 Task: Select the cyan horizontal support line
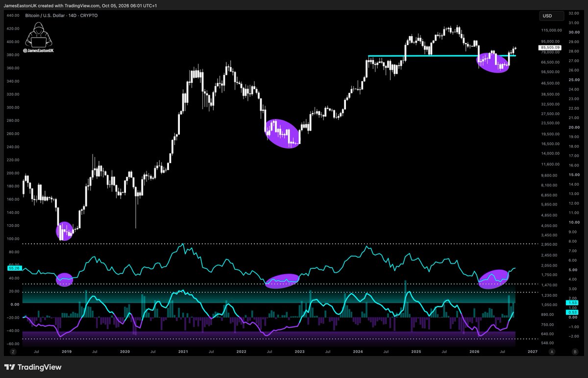(441, 56)
